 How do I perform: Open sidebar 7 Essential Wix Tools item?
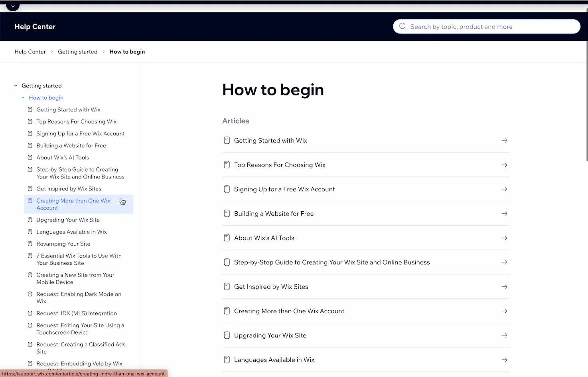tap(79, 259)
